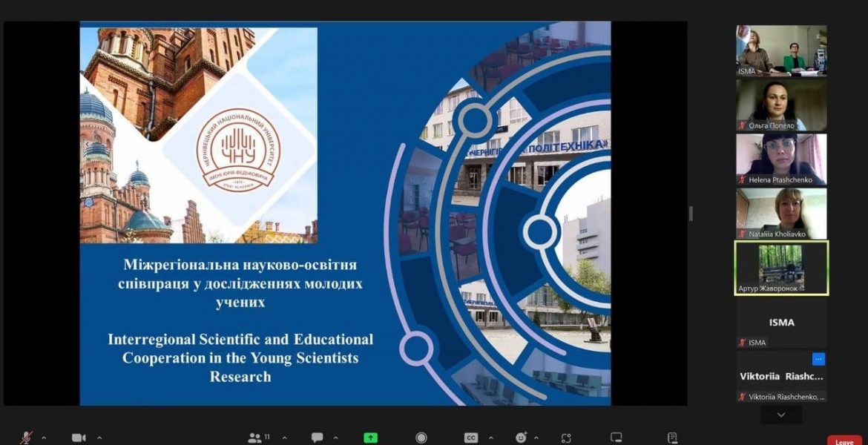Image resolution: width=868 pixels, height=445 pixels.
Task: Click the 'Nataliia Kholiavko' name label
Action: 777,234
